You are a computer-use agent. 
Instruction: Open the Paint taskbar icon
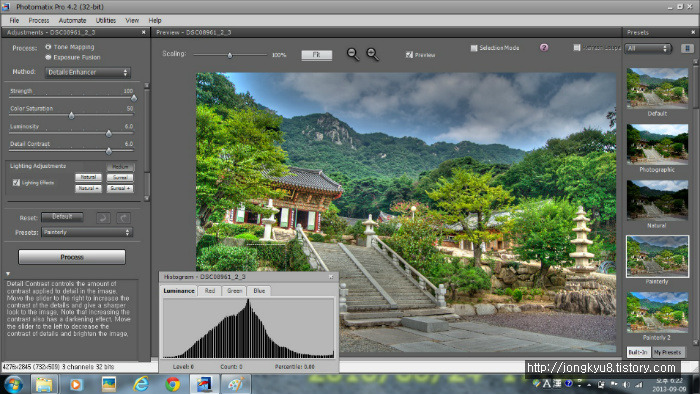point(236,384)
